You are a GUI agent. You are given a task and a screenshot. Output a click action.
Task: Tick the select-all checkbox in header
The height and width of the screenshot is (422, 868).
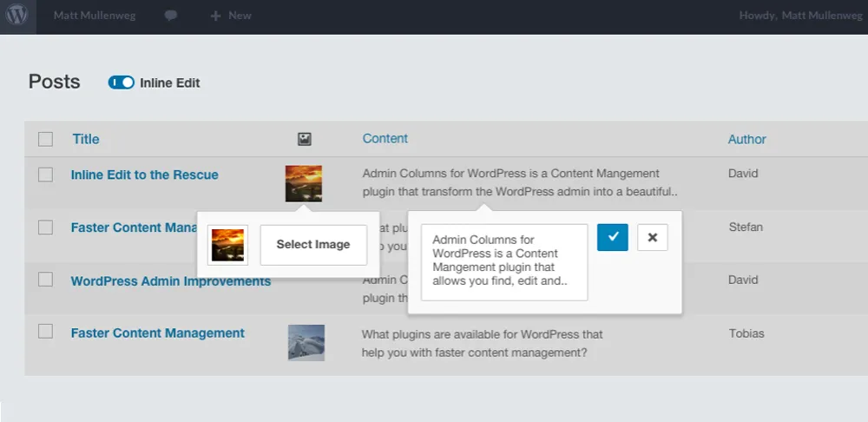pyautogui.click(x=45, y=139)
